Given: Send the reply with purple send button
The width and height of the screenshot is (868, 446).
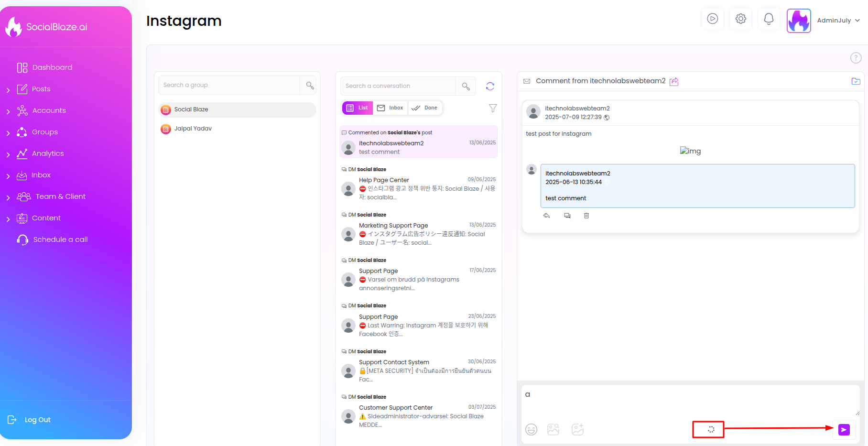Looking at the screenshot, I should (x=844, y=430).
